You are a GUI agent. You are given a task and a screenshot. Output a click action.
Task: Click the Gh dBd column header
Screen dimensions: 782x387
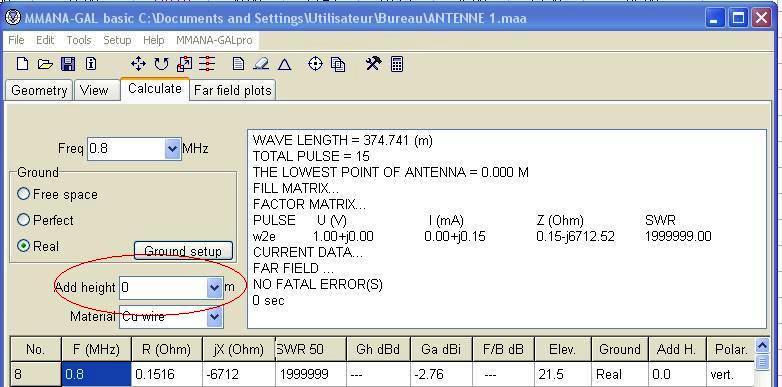(x=378, y=349)
